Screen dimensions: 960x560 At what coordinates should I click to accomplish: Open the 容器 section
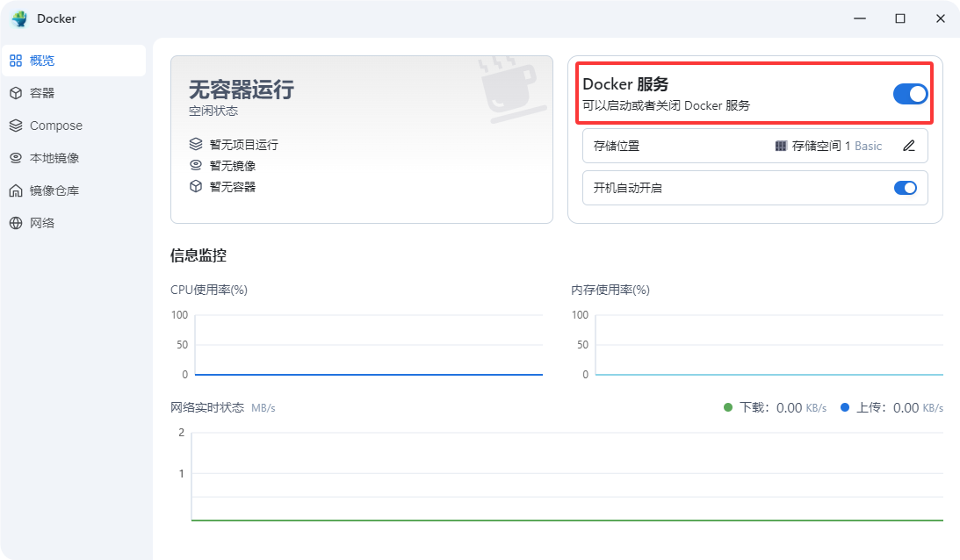[x=42, y=93]
